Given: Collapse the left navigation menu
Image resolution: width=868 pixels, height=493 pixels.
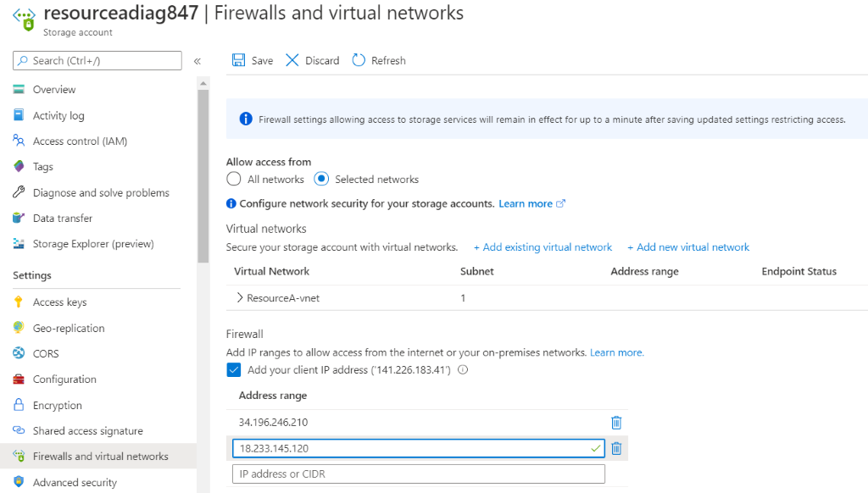Looking at the screenshot, I should click(197, 62).
